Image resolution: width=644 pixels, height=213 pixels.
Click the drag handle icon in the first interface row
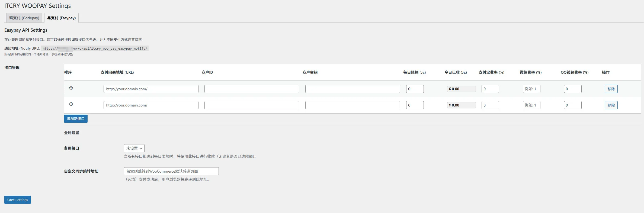[x=71, y=88]
